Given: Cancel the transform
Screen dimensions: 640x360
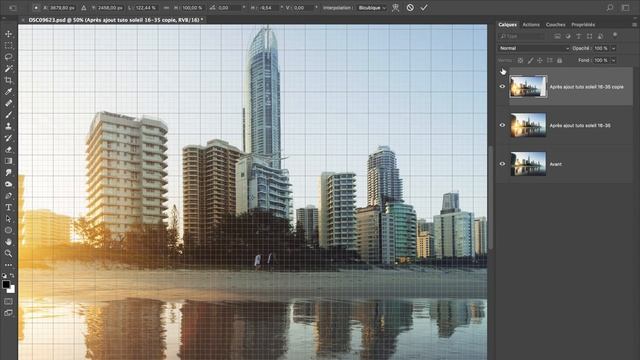Looking at the screenshot, I should pyautogui.click(x=410, y=7).
